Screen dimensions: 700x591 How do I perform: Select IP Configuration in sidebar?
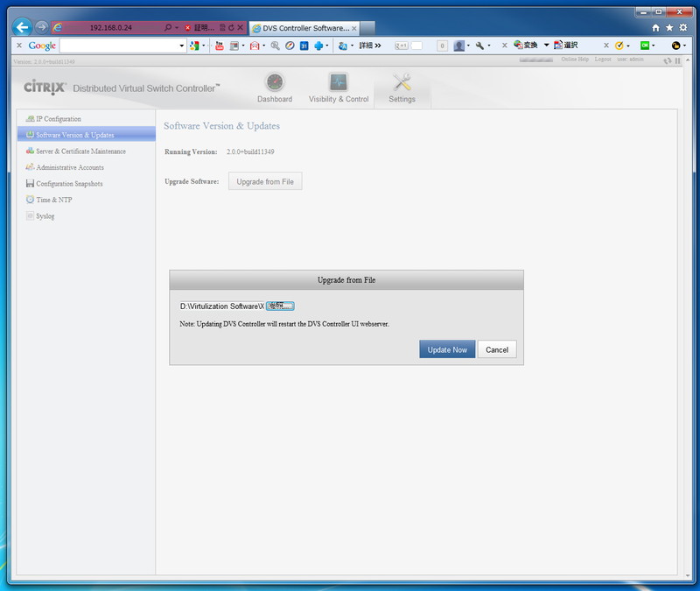59,119
